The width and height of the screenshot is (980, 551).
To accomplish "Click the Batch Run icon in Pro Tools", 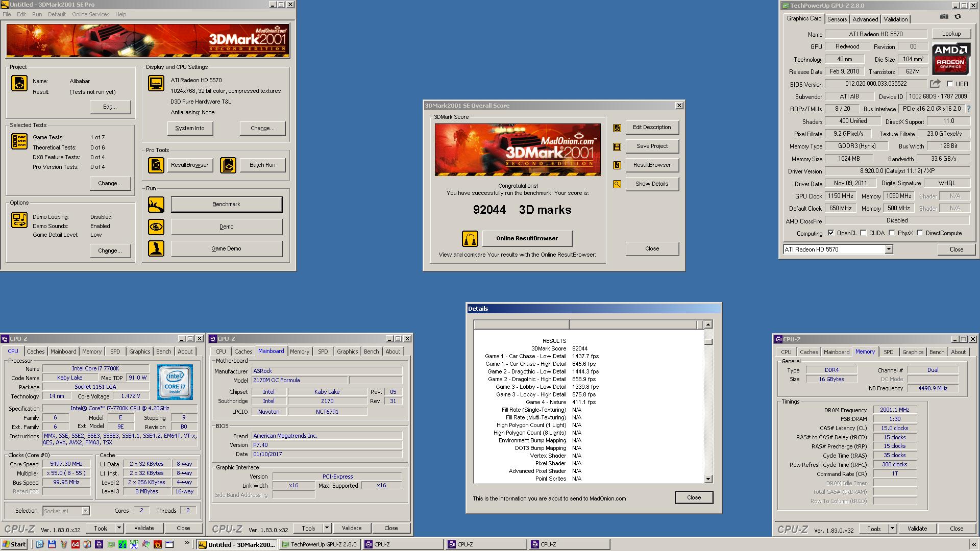I will 228,165.
